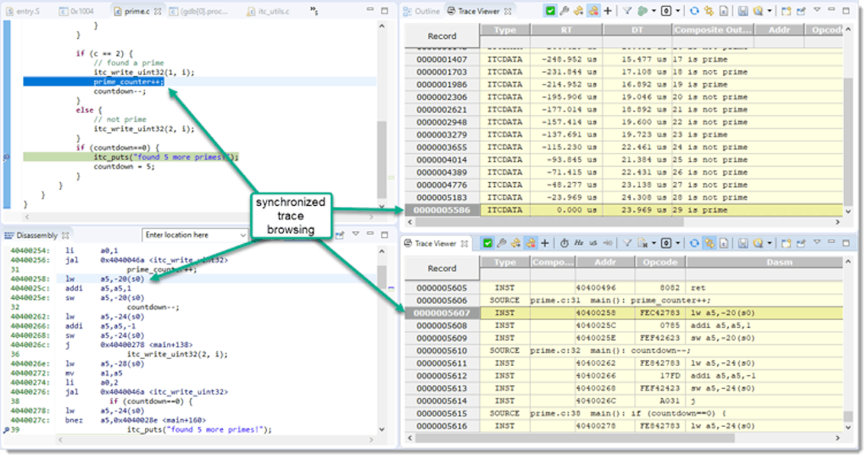868x459 pixels.
Task: Open the view menu triangle of Disassembly panel
Action: click(356, 234)
